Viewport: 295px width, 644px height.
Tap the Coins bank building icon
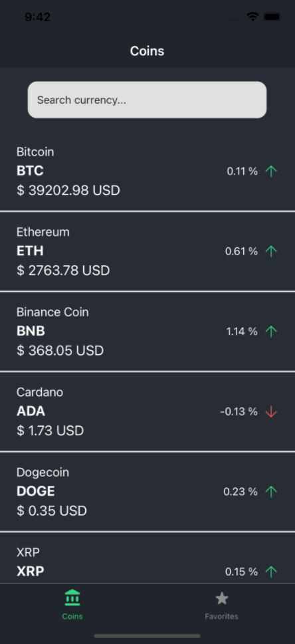72,598
